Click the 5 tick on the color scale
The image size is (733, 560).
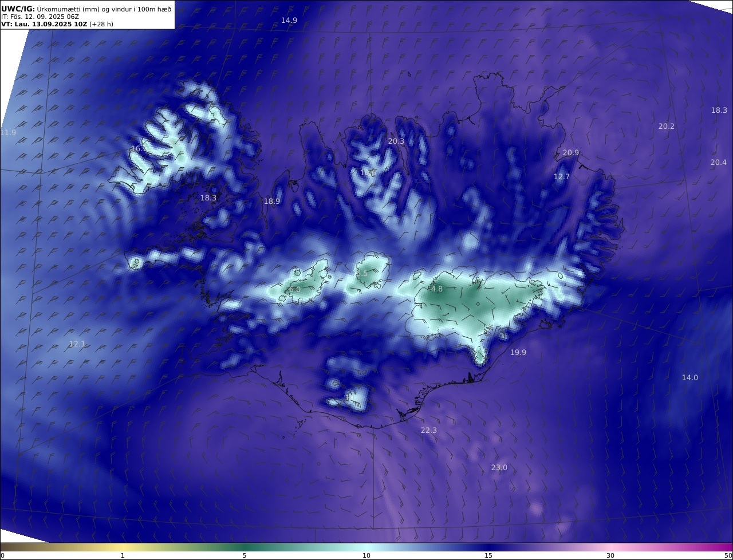pos(245,555)
